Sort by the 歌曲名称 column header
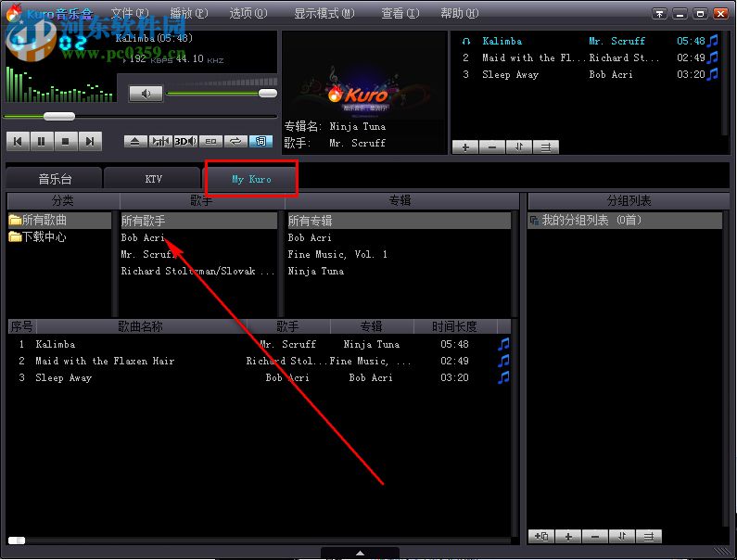Screen dimensions: 737x560 141,326
